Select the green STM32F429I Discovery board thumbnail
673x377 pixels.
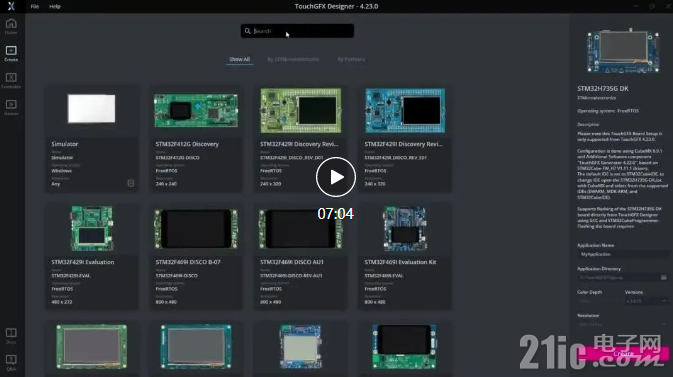coord(300,111)
